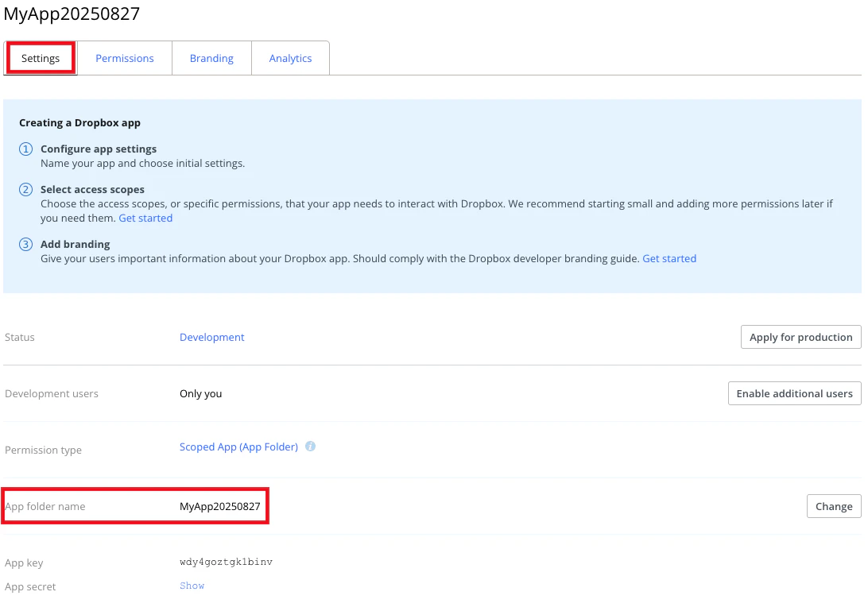Select the app key wdy4goztgk1binv
Viewport: 868px width, 607px height.
(x=226, y=562)
